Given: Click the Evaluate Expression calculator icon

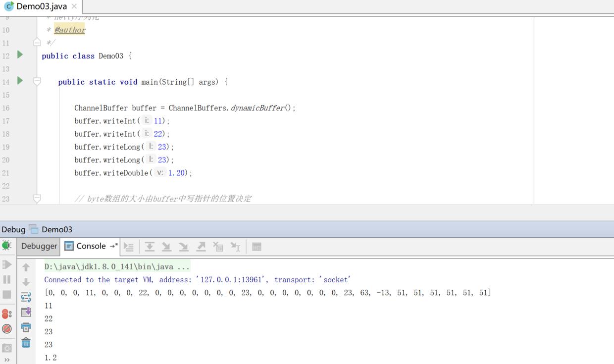Looking at the screenshot, I should point(256,247).
